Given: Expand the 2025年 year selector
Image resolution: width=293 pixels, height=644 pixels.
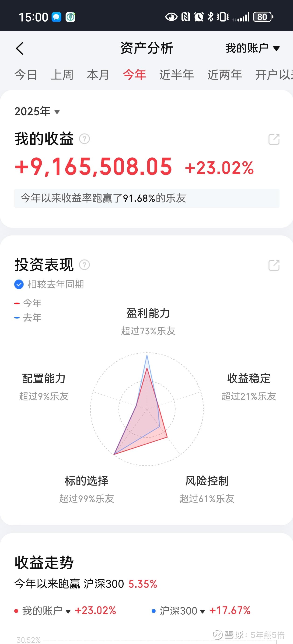Looking at the screenshot, I should coord(37,112).
